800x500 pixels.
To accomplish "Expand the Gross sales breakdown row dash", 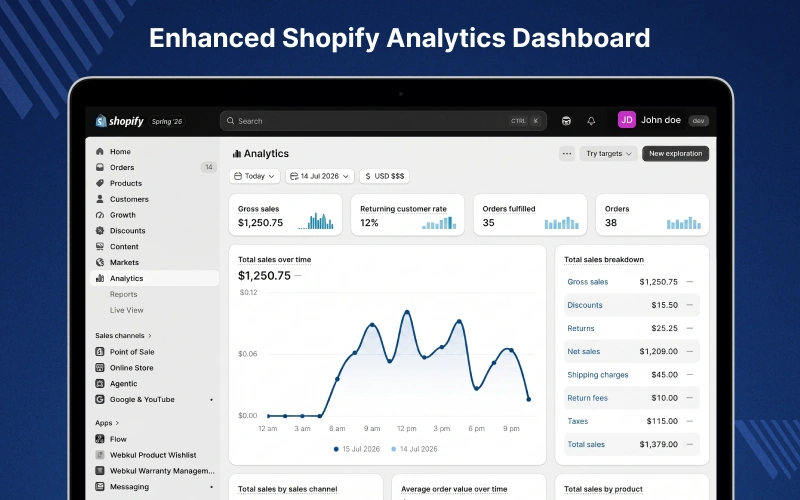I will point(690,282).
